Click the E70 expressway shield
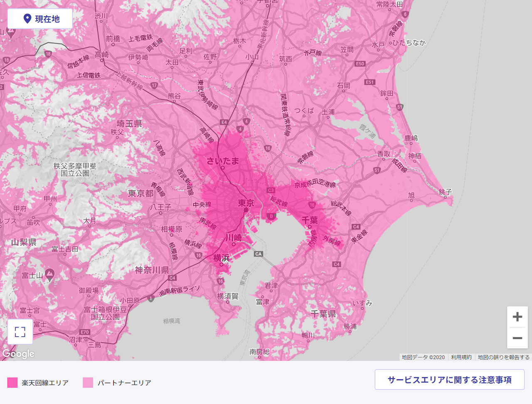Image resolution: width=532 pixels, height=404 pixels. click(x=85, y=332)
